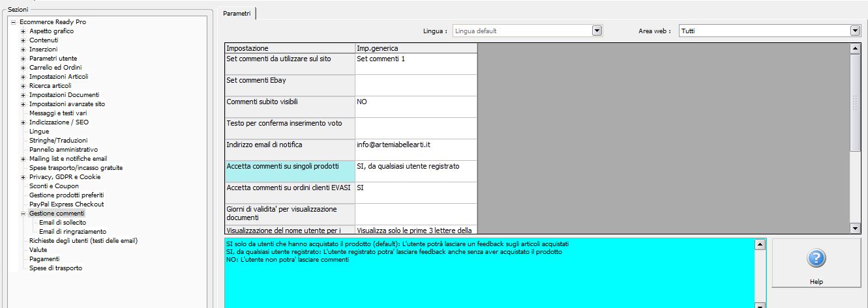Screen dimensions: 868x308
Task: Select PayPal Express Checkout item
Action: 67,204
